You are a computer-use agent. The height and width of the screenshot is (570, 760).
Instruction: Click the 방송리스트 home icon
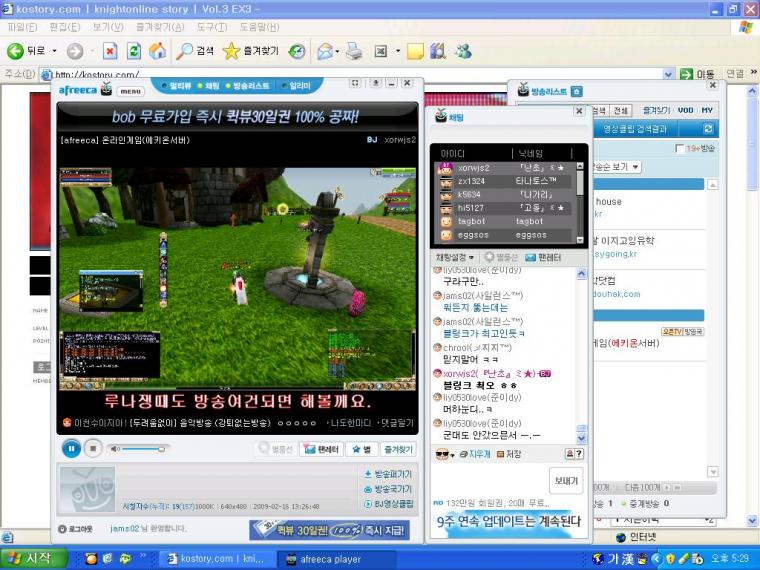576,91
